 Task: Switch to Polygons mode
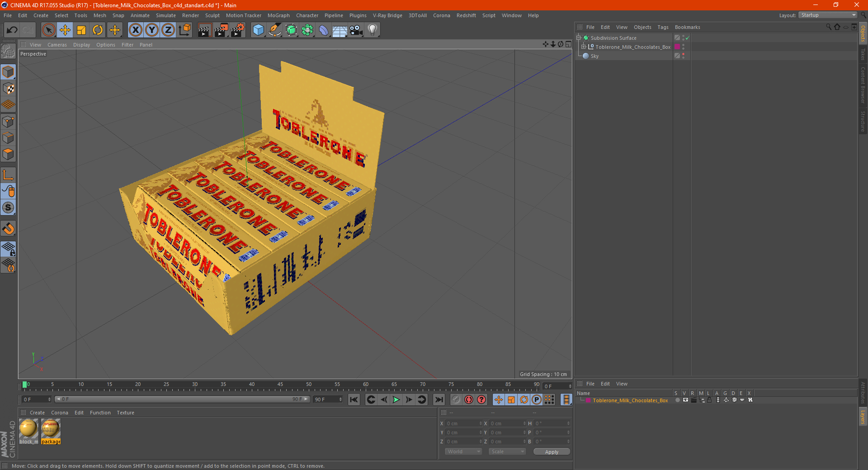pos(9,154)
